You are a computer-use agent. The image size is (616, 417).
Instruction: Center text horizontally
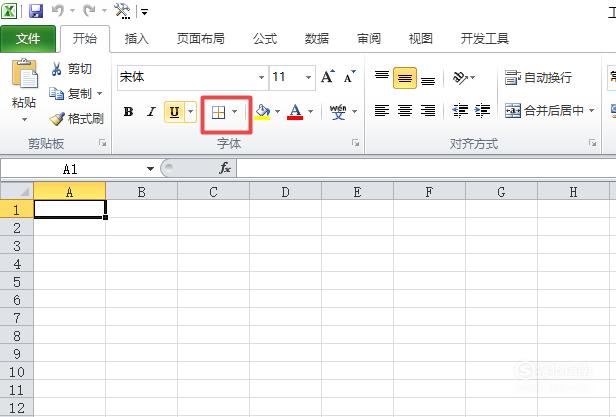tap(405, 110)
